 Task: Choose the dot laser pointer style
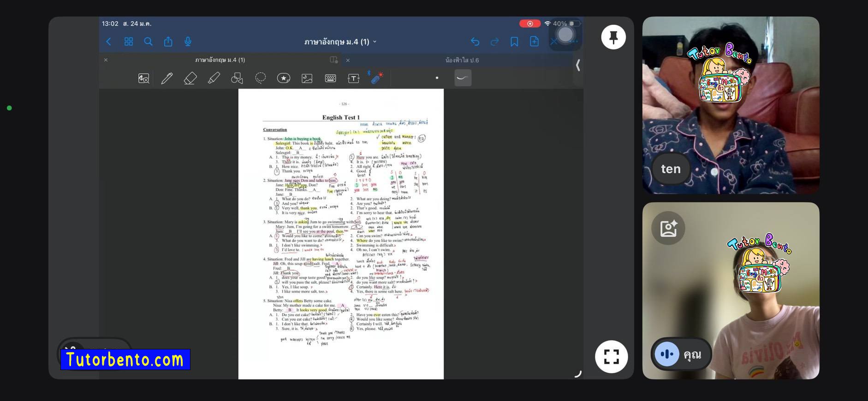pos(437,78)
